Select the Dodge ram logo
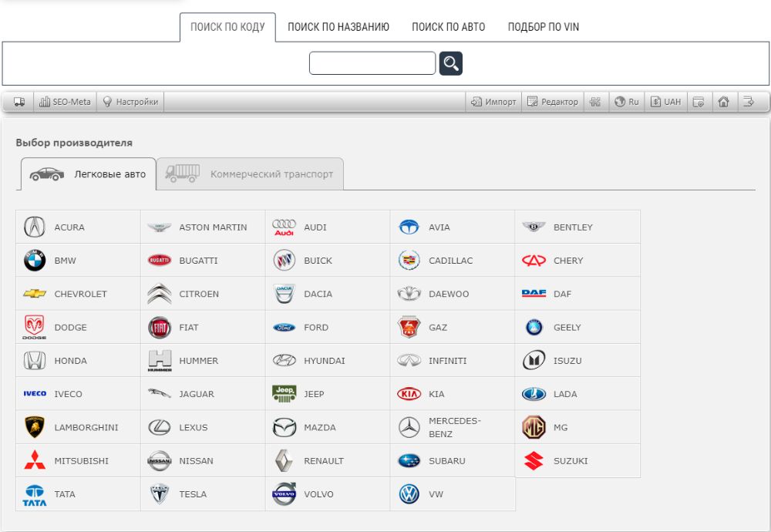 [x=35, y=328]
